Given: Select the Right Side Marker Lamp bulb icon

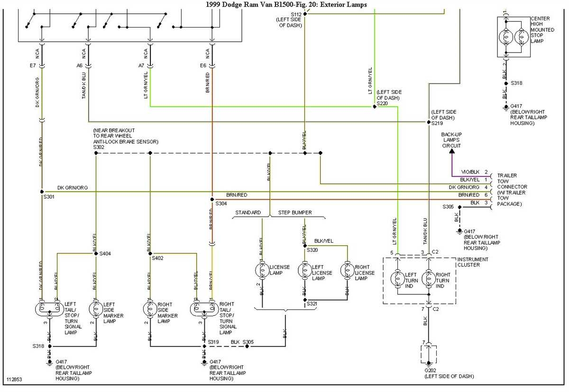Looking at the screenshot, I should point(150,309).
